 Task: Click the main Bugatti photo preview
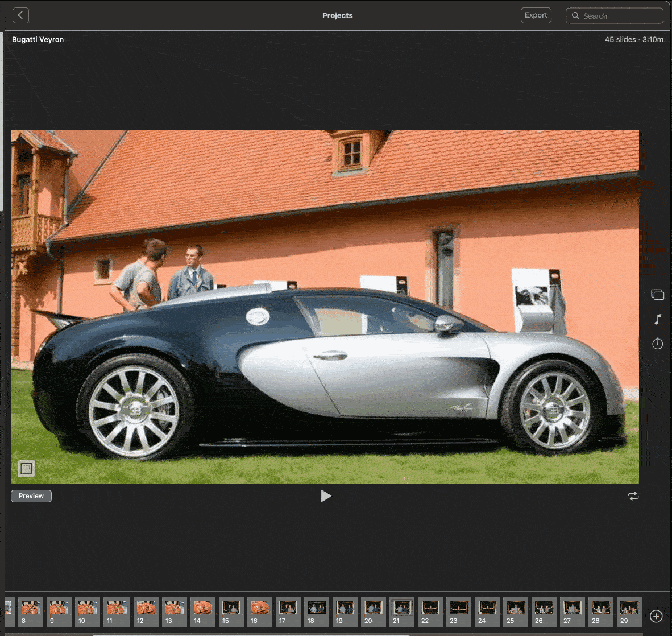coord(325,307)
